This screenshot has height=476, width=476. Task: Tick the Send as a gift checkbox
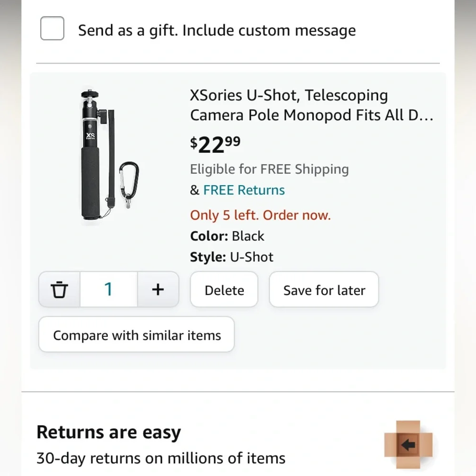[x=52, y=28]
